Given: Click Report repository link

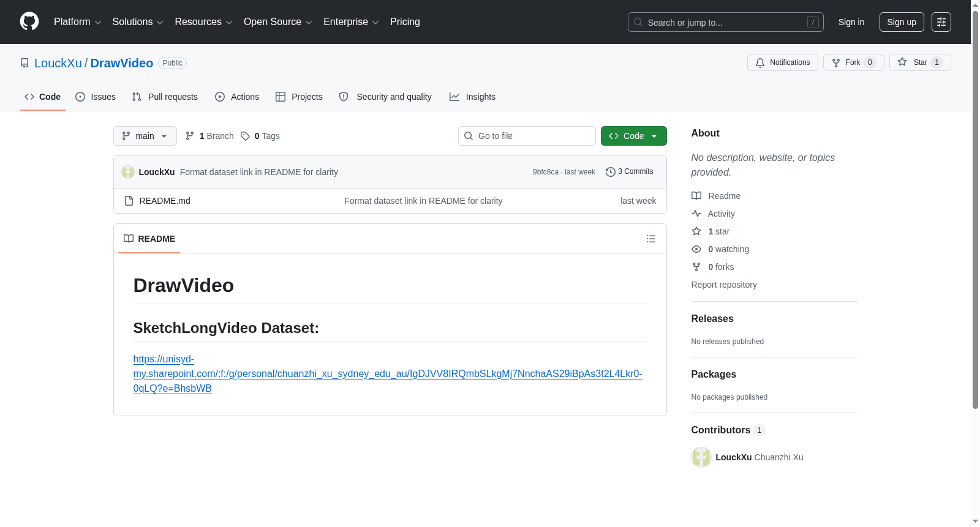Looking at the screenshot, I should 724,285.
